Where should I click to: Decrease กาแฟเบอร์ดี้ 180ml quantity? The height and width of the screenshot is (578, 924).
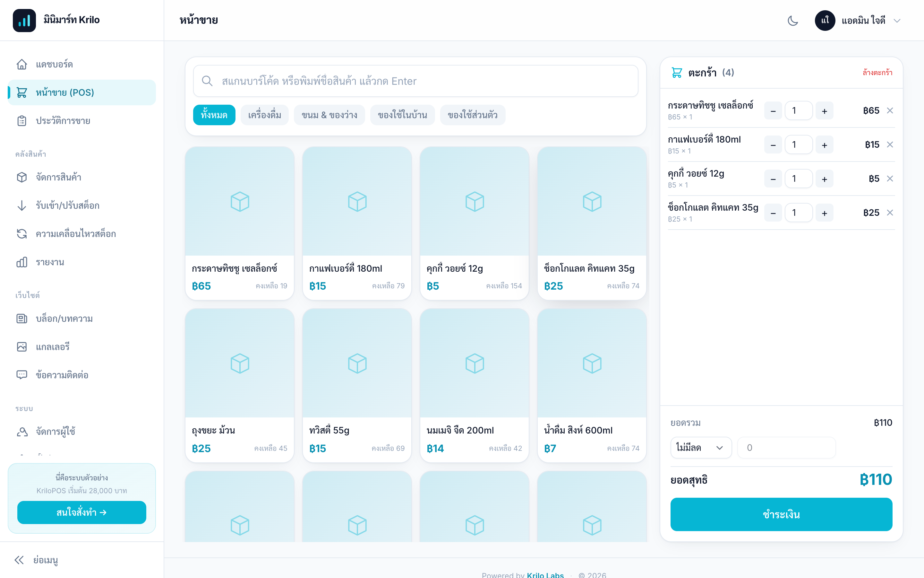tap(773, 145)
